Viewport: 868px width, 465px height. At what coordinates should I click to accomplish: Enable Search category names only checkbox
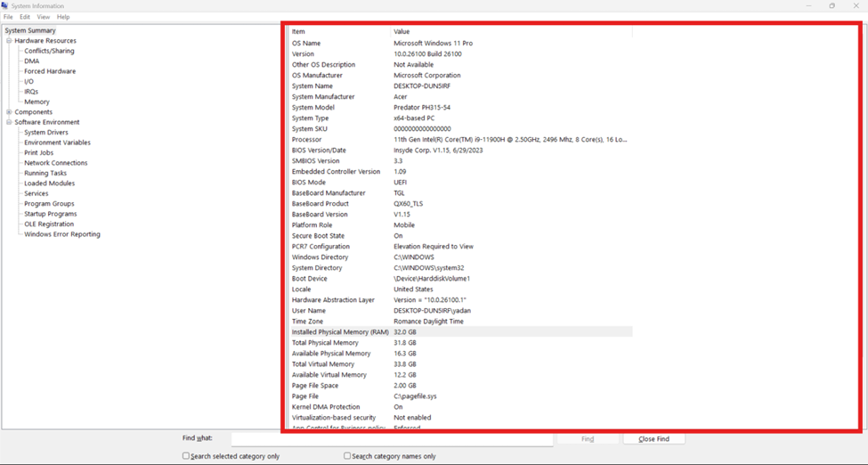pyautogui.click(x=347, y=456)
